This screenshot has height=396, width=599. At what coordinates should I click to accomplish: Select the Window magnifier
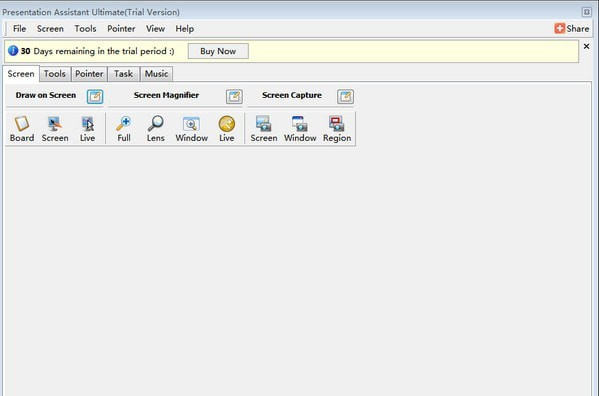point(191,129)
